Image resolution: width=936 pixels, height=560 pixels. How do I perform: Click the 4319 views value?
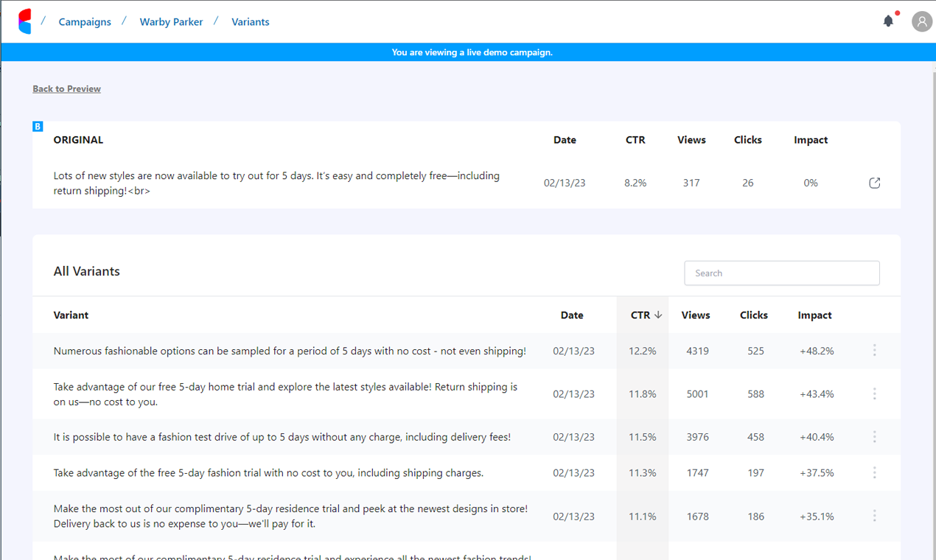click(x=697, y=351)
